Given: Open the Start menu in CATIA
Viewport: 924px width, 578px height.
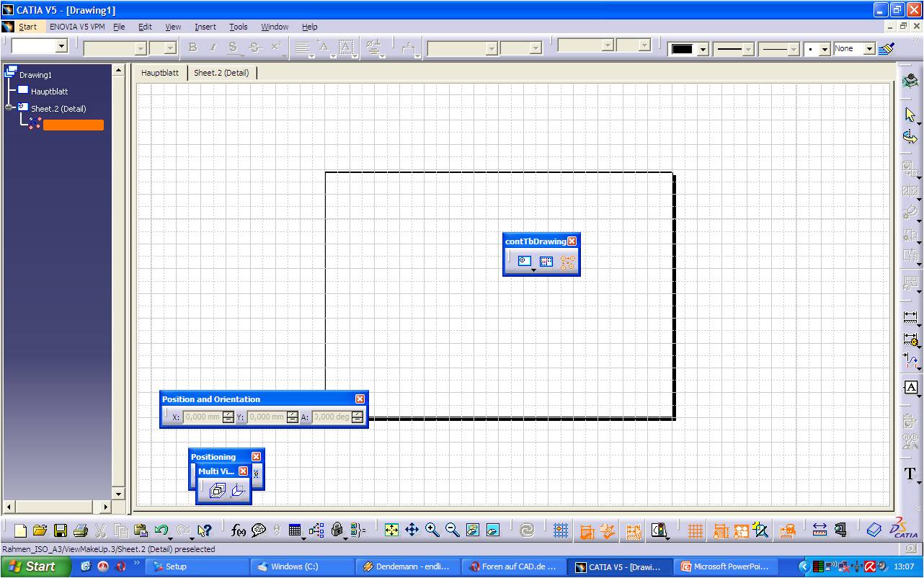Looking at the screenshot, I should coord(27,27).
